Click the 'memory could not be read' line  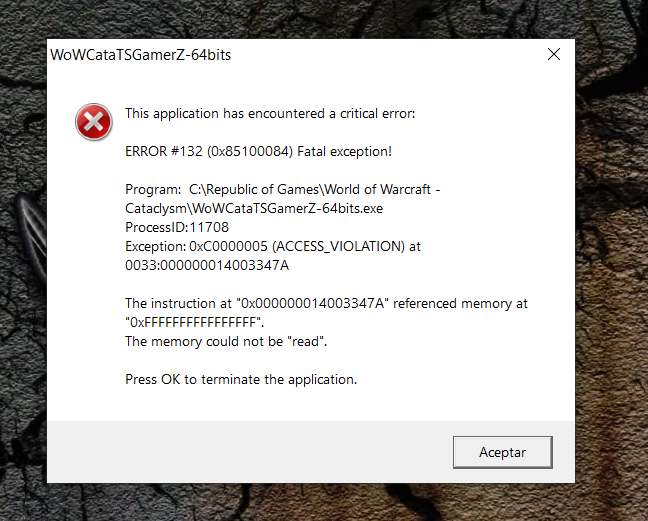coord(226,342)
